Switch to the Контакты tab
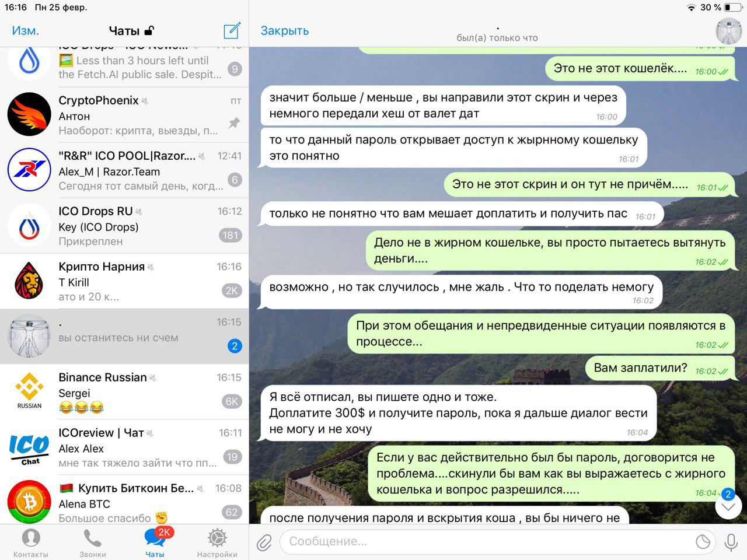The height and width of the screenshot is (560, 747). point(31,543)
